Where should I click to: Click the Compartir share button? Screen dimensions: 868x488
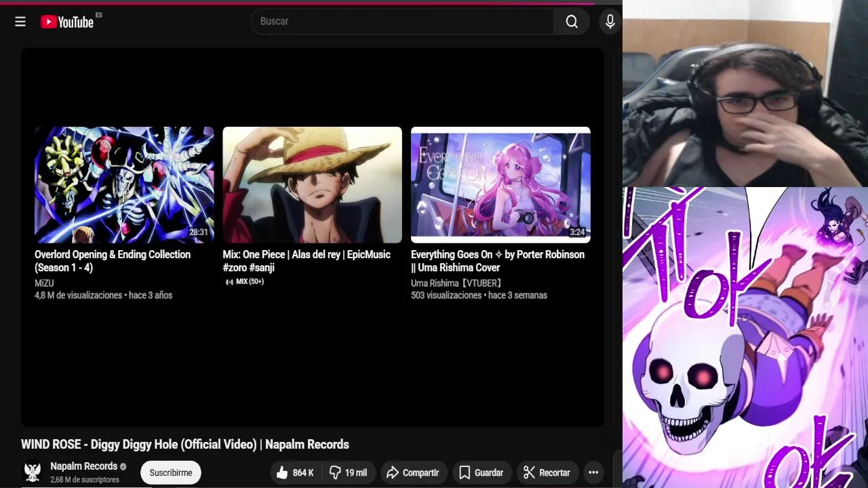point(413,472)
